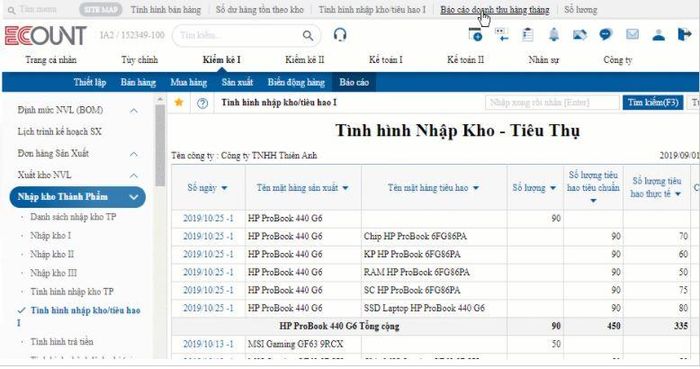Screen dimensions: 700x369
Task: Open Tình hình trả tiền item
Action: pyautogui.click(x=62, y=342)
